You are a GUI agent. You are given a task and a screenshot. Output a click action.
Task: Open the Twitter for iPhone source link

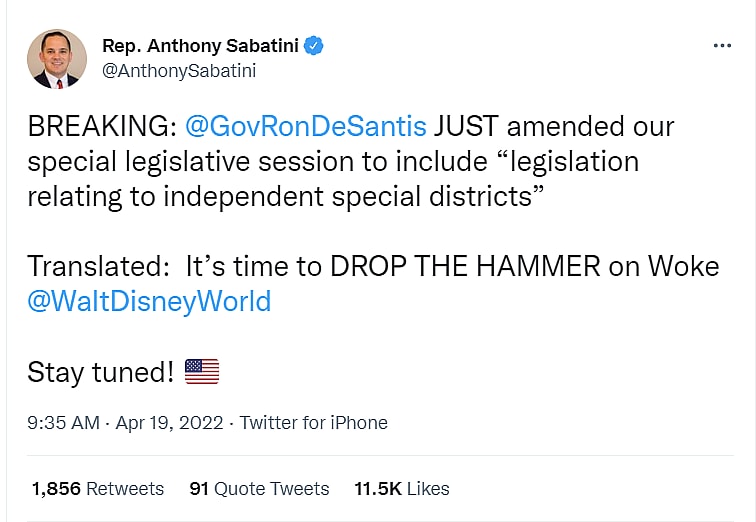(313, 423)
